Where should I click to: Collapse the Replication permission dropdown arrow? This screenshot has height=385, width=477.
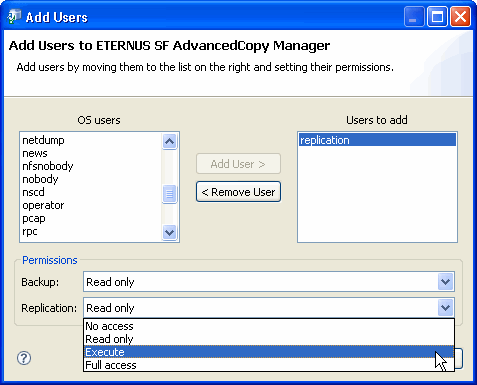pos(446,308)
